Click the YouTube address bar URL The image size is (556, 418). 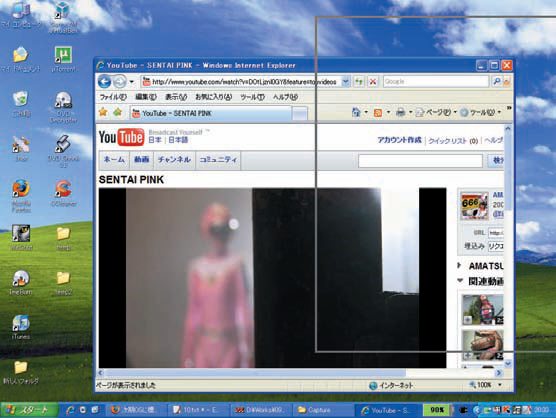[x=244, y=82]
